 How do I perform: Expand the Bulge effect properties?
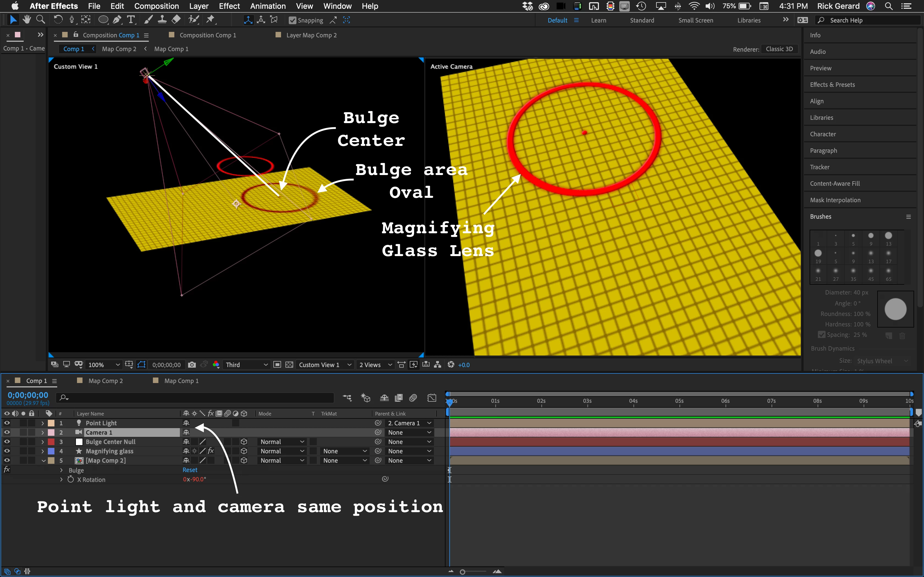(62, 470)
